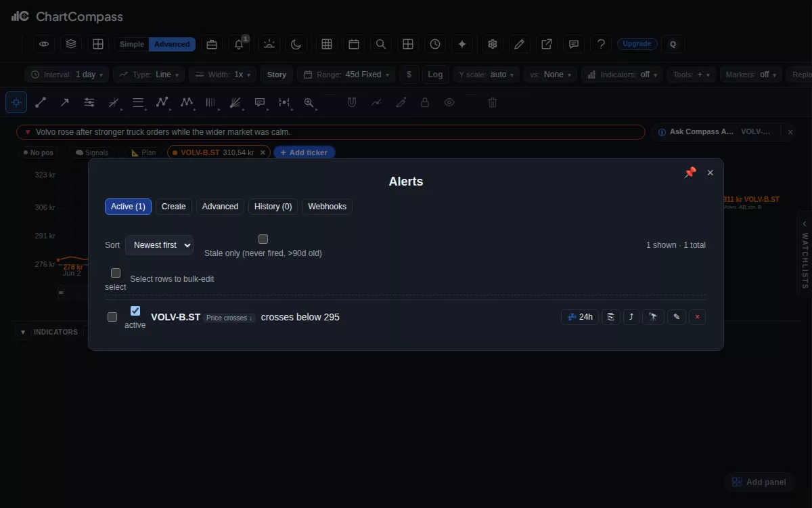This screenshot has height=508, width=812.
Task: Open the search magnifier in the top toolbar
Action: click(381, 44)
